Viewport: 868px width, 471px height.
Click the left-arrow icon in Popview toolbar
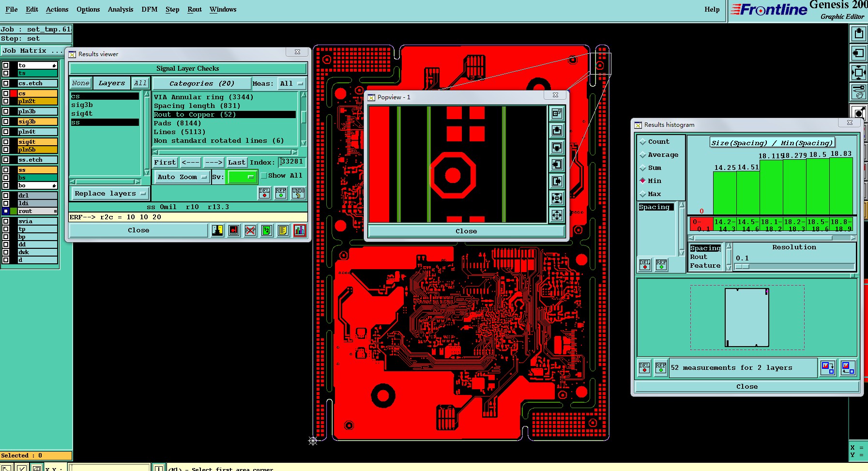[x=557, y=164]
